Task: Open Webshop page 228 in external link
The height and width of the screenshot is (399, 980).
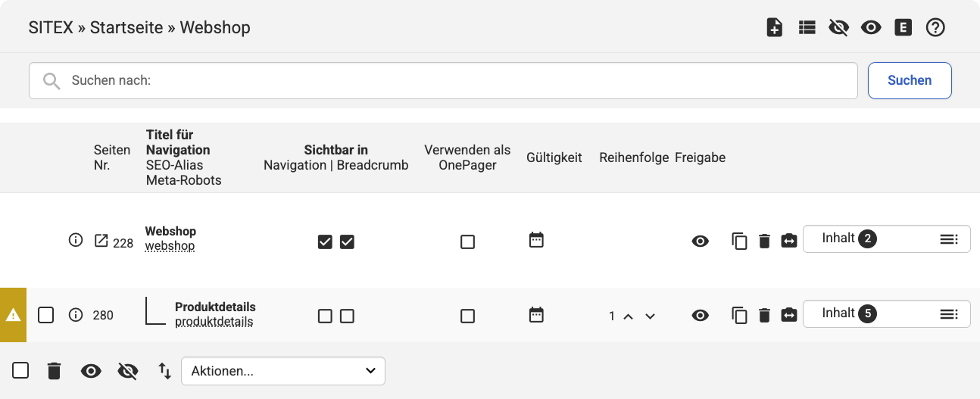Action: click(101, 241)
